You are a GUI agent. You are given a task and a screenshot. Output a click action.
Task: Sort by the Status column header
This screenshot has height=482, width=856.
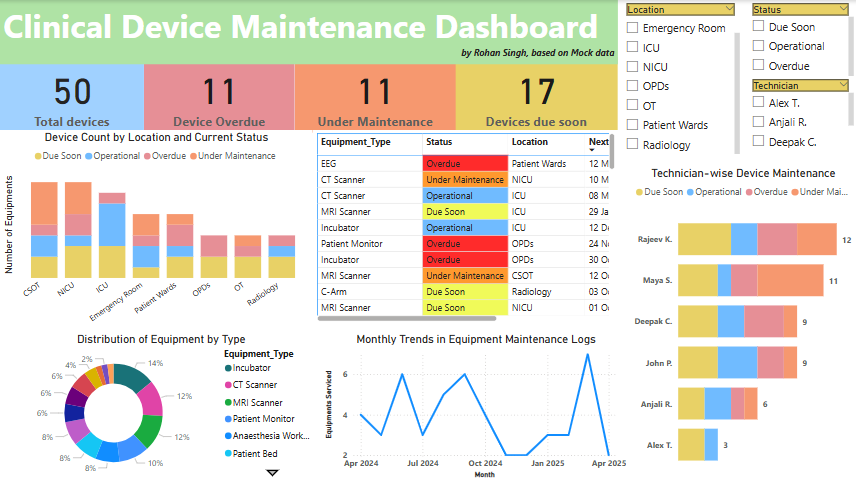click(439, 142)
